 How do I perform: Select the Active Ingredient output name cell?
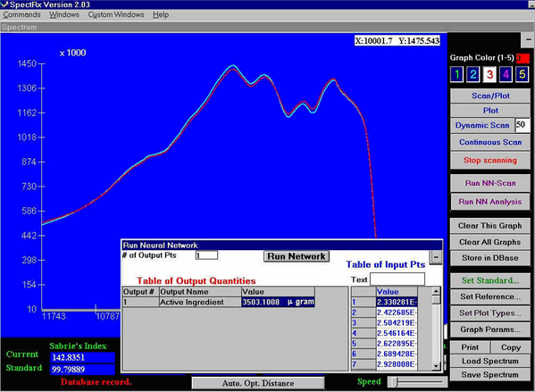click(200, 303)
